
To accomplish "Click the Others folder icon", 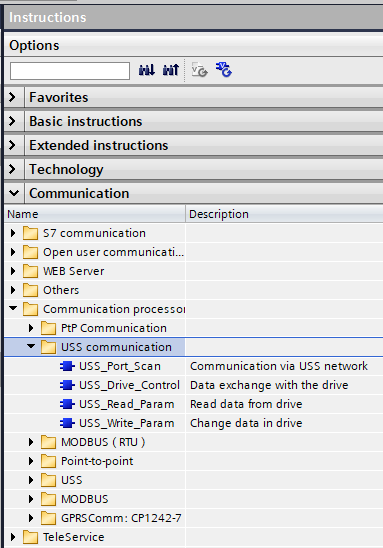I will pyautogui.click(x=30, y=290).
